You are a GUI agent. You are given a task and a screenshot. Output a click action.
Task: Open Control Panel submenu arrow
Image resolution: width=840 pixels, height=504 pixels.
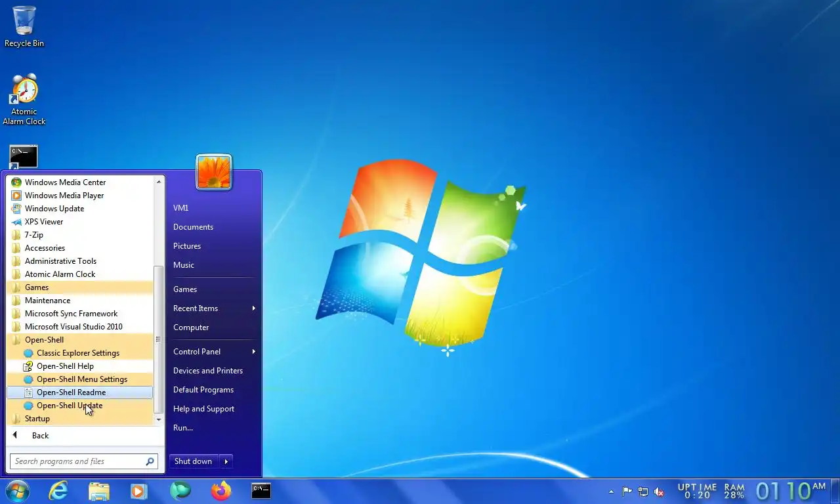click(253, 352)
